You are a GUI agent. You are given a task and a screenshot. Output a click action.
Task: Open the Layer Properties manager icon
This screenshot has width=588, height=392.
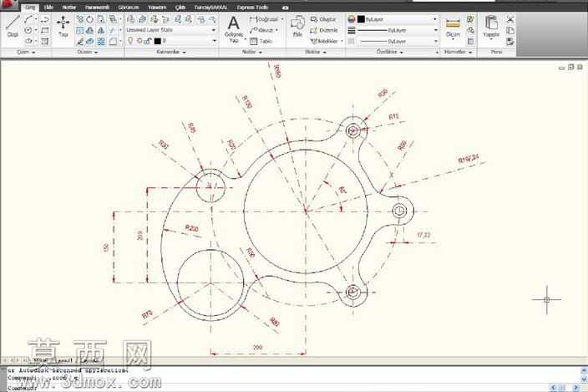tap(130, 19)
